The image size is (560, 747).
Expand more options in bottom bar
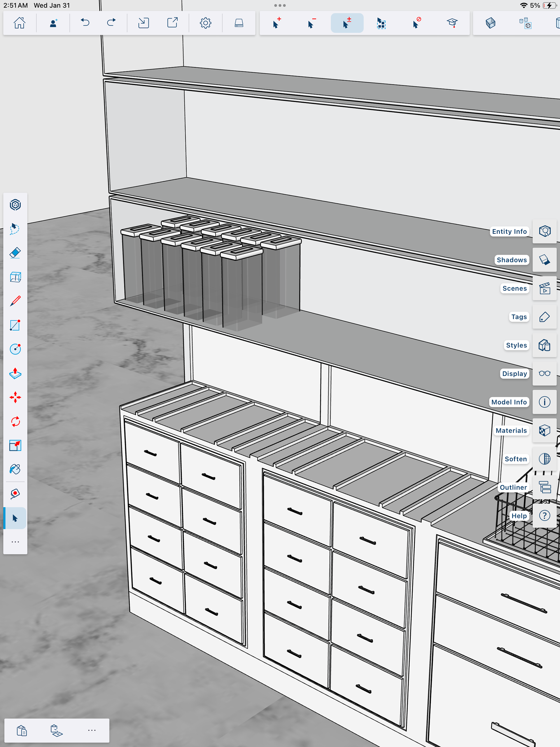point(92,730)
